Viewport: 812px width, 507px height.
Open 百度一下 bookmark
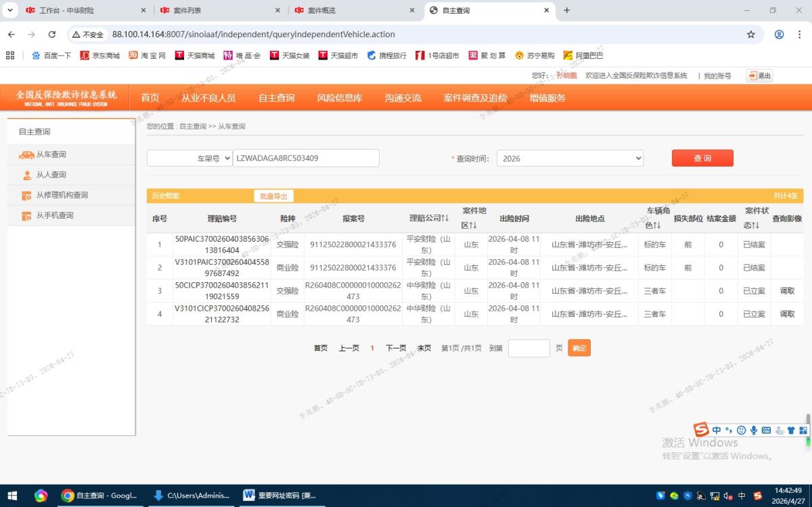(51, 56)
